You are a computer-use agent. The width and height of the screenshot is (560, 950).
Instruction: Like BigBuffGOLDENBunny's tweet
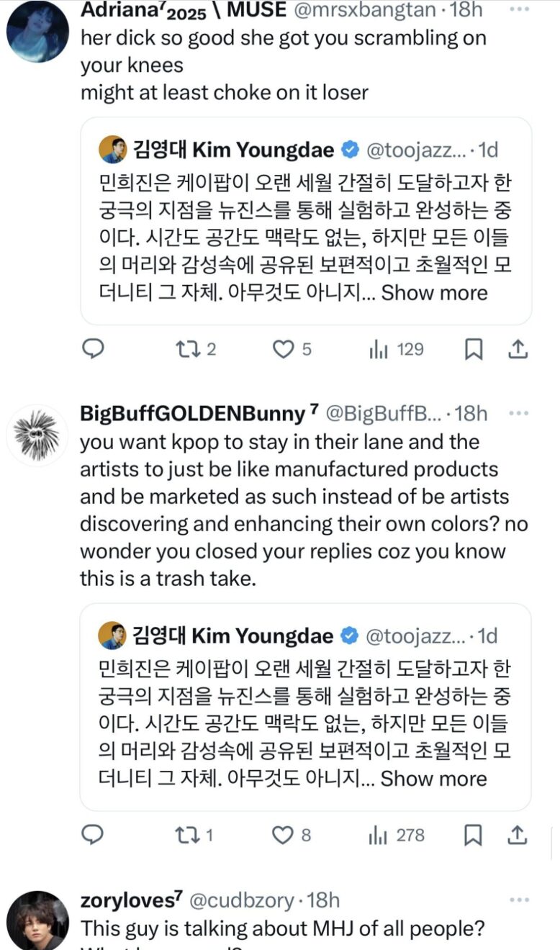click(x=283, y=835)
